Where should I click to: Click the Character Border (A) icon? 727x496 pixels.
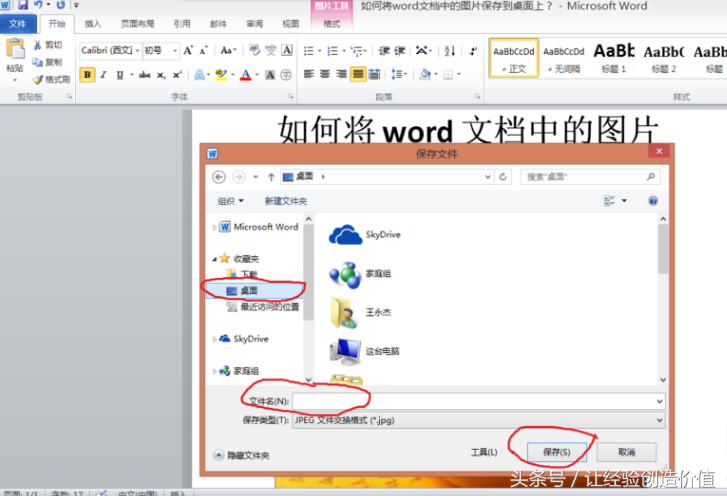pyautogui.click(x=287, y=50)
